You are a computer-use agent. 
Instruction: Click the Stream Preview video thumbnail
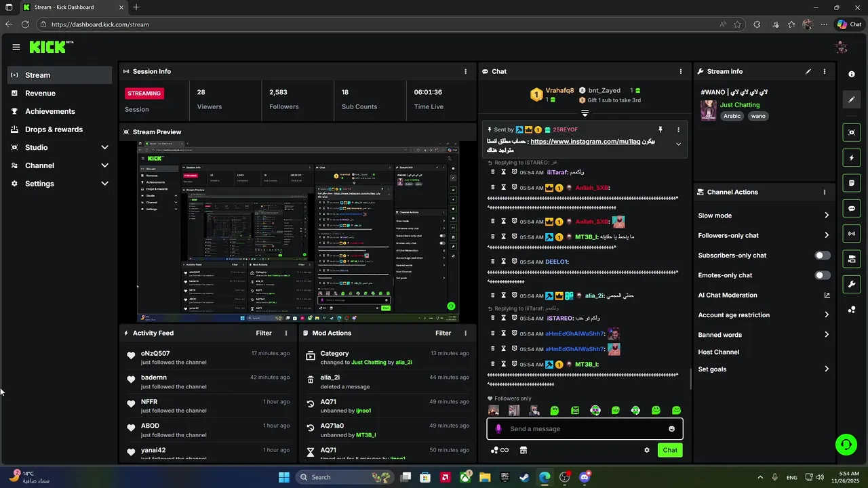298,232
